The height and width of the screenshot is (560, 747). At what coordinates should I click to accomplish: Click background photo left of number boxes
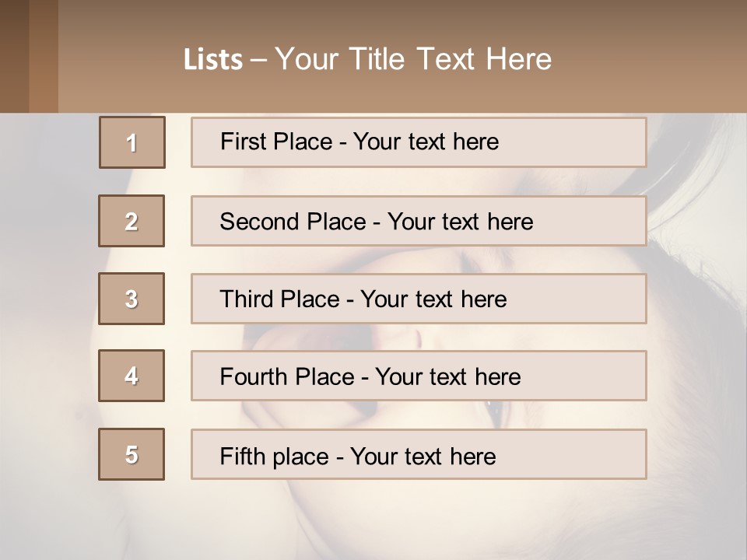coord(47,311)
